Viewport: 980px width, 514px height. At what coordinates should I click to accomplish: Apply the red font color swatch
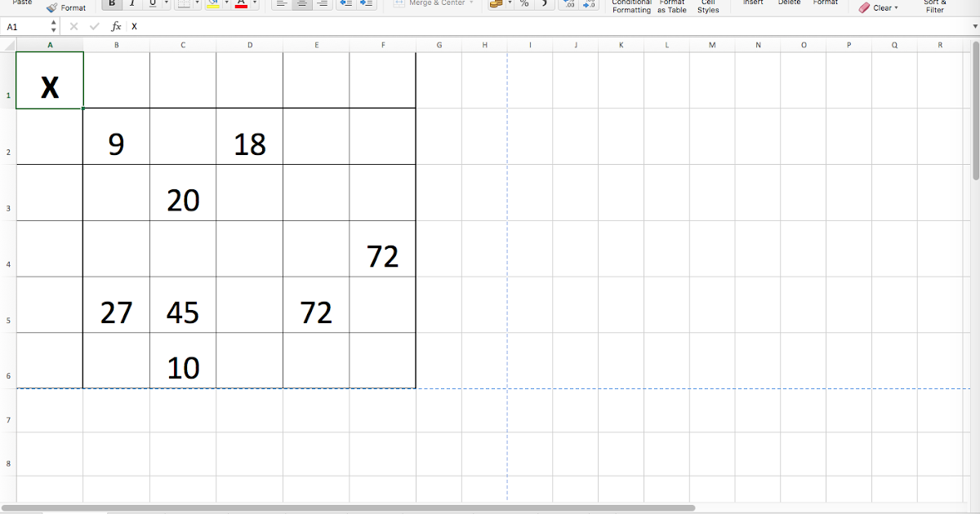click(240, 5)
